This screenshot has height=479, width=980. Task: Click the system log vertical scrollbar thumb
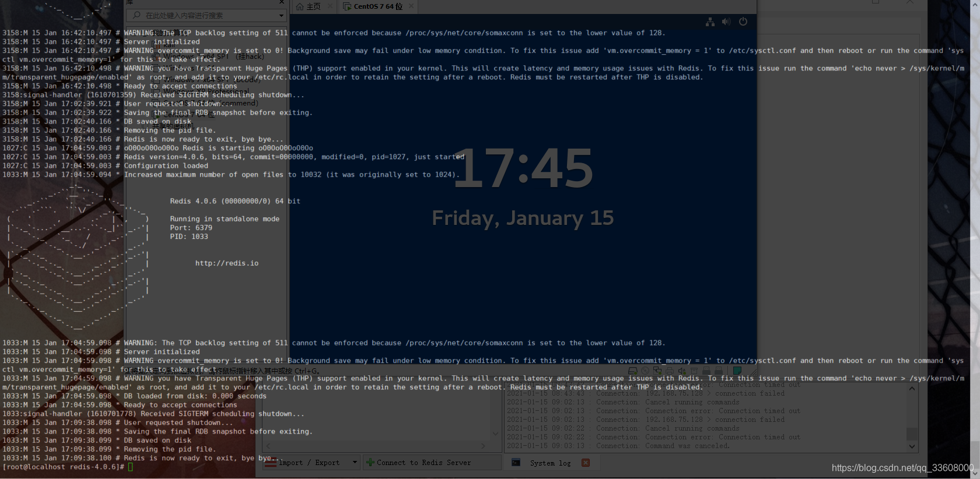[912, 434]
